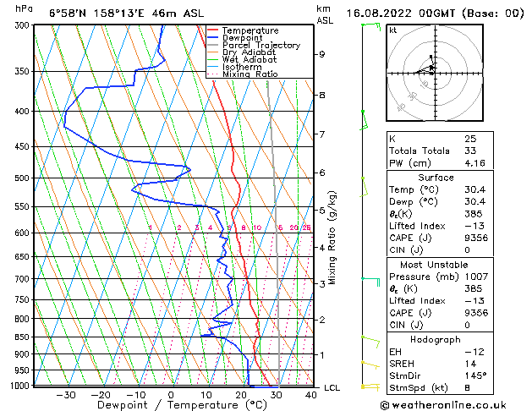The width and height of the screenshot is (532, 411).
Task: Click the -30 temperature axis tick label
Action: pyautogui.click(x=65, y=396)
